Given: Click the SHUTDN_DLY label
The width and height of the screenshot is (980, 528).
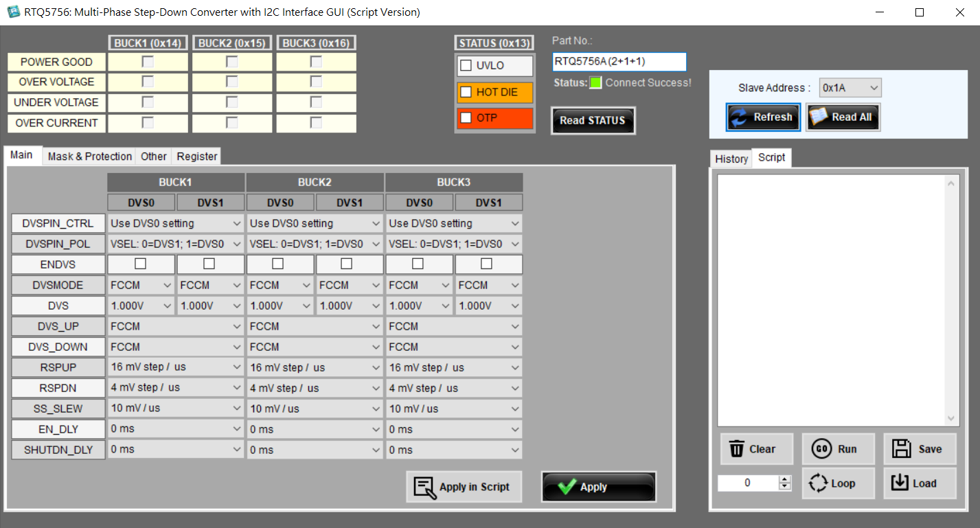Looking at the screenshot, I should (58, 450).
